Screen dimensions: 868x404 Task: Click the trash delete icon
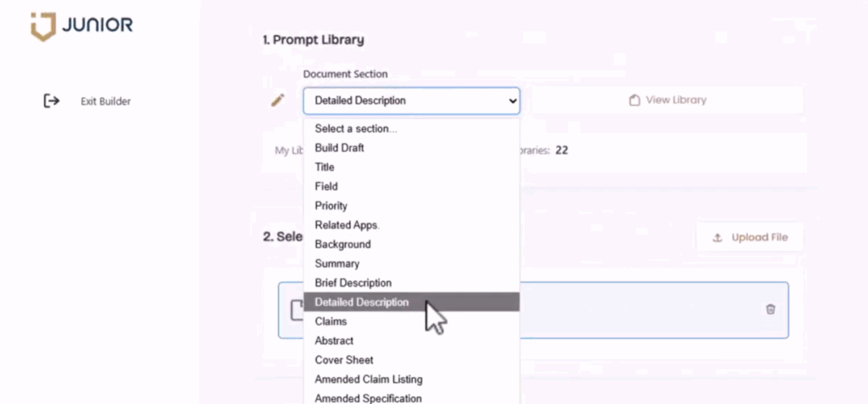click(x=770, y=309)
